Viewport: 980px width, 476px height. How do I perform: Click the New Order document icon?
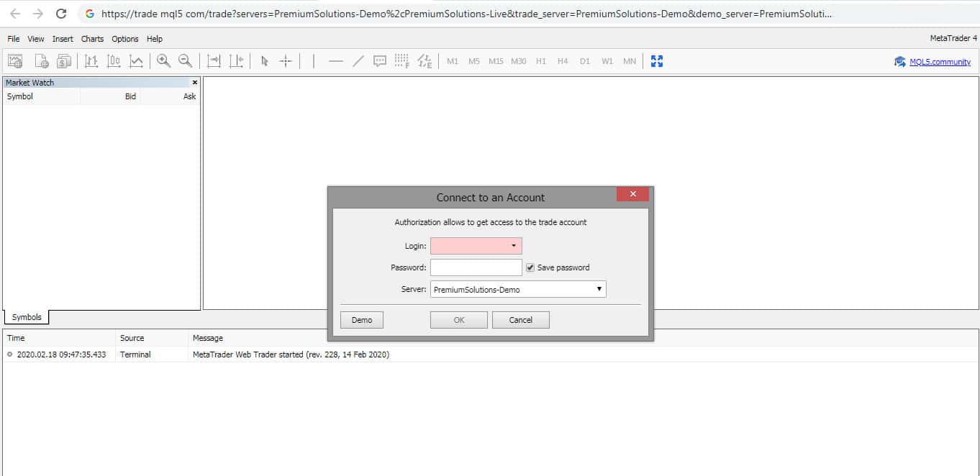pos(41,61)
